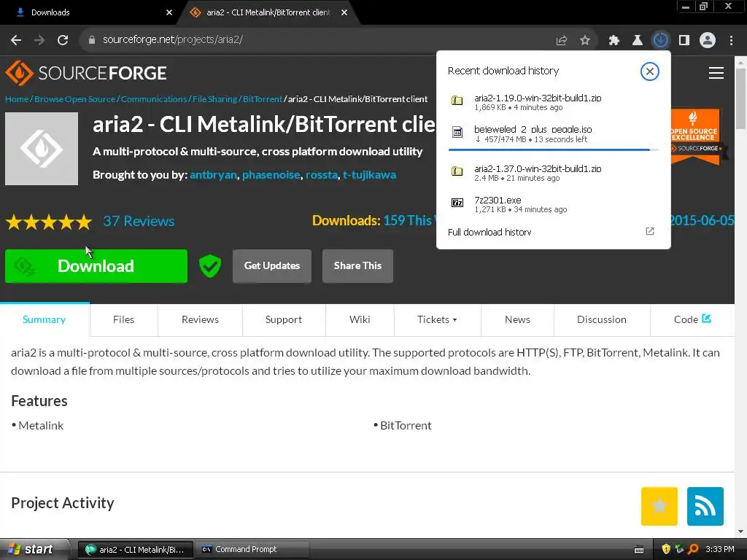Click the share page icon in address bar

(x=561, y=41)
